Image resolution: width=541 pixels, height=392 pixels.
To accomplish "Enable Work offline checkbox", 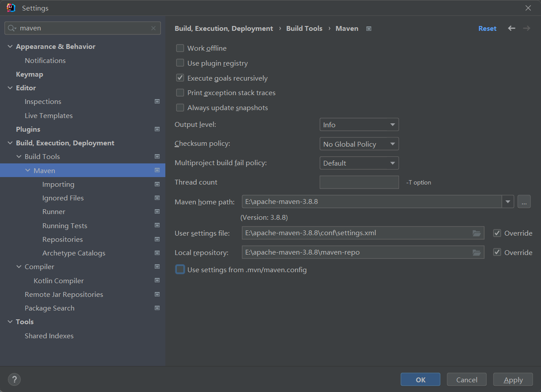I will coord(180,48).
